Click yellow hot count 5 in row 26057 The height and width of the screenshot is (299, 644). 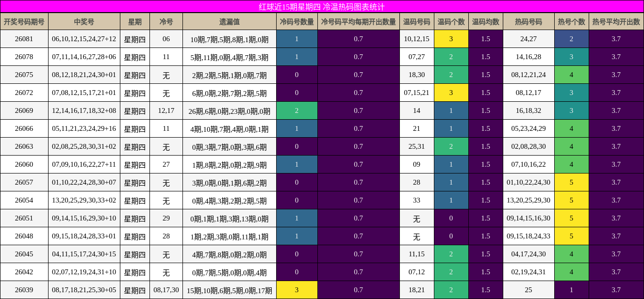(572, 182)
